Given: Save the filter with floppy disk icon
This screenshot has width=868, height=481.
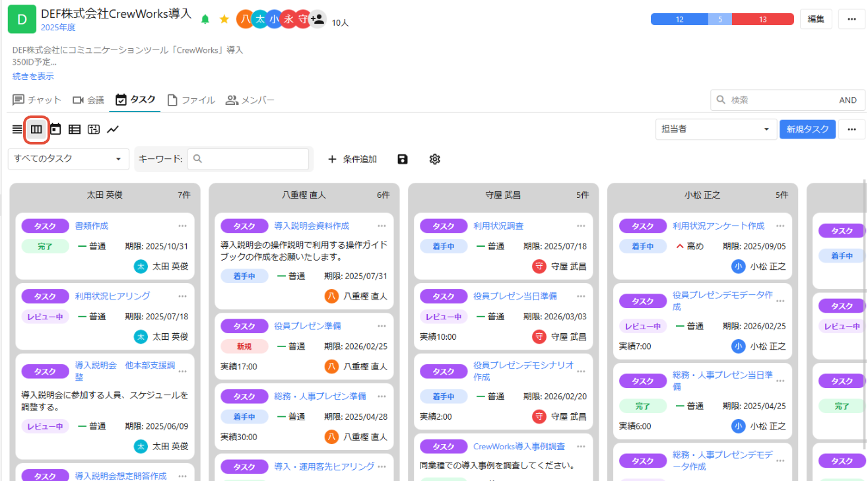Looking at the screenshot, I should point(403,159).
